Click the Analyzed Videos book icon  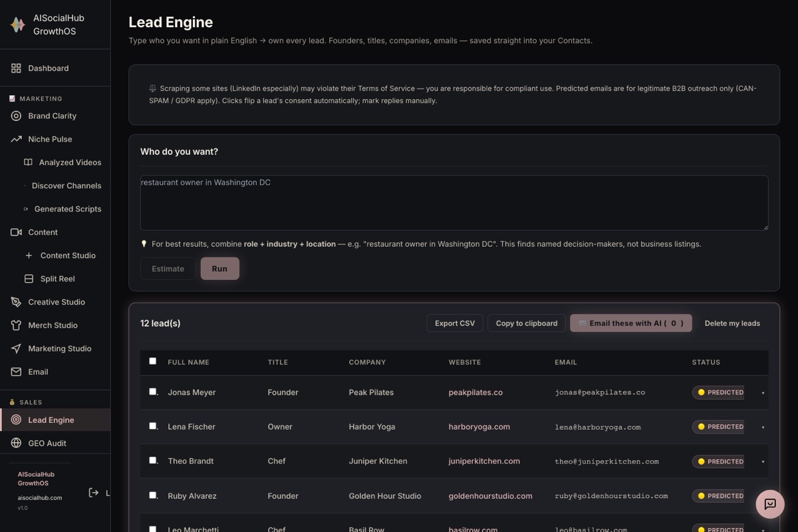(x=28, y=162)
